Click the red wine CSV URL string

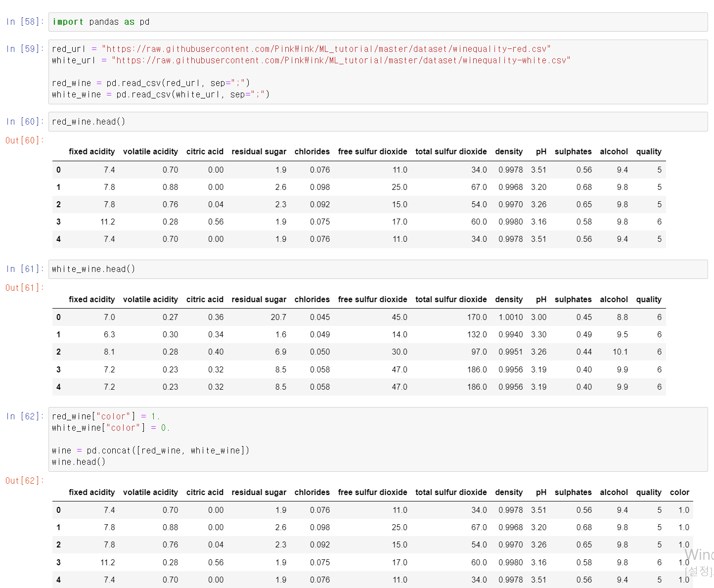(326, 49)
